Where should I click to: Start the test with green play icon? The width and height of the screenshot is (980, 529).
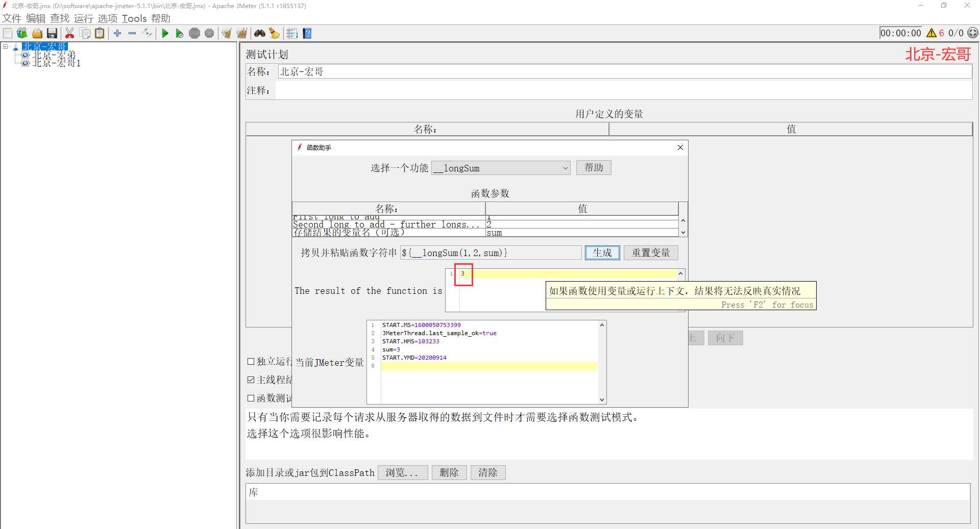[x=165, y=33]
